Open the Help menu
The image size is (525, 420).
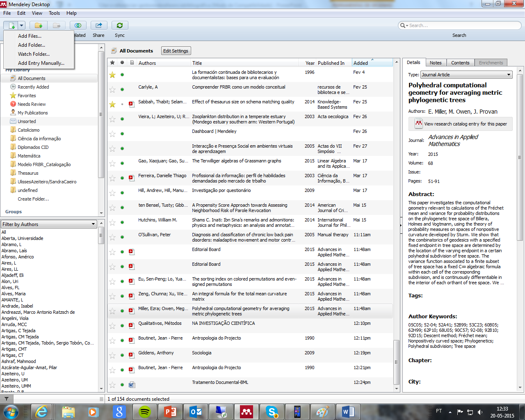[x=71, y=13]
